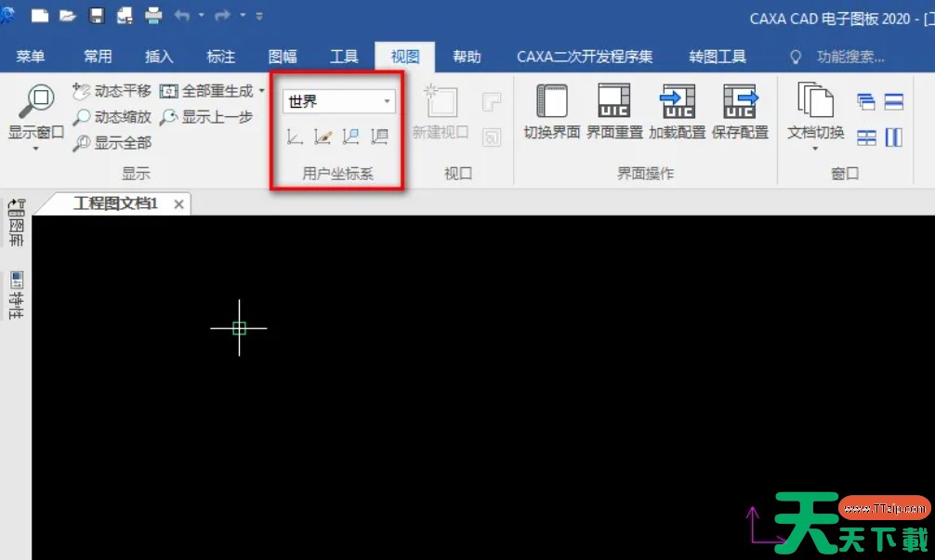
Task: Switch to the 插入 ribbon tab
Action: 159,57
